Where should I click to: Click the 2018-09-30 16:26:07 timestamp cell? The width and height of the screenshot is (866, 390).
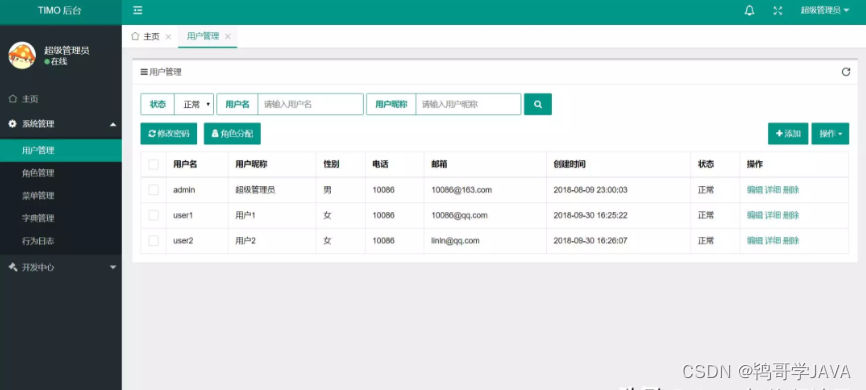pos(590,240)
